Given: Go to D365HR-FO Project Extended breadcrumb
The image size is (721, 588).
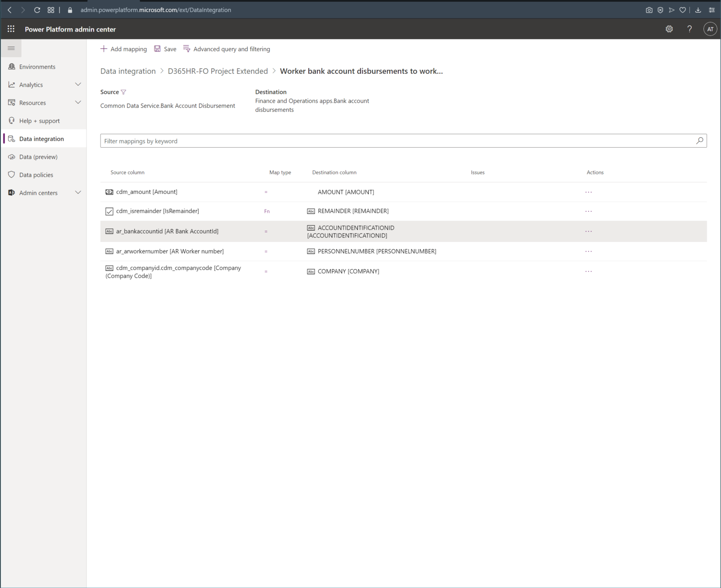Looking at the screenshot, I should point(218,71).
